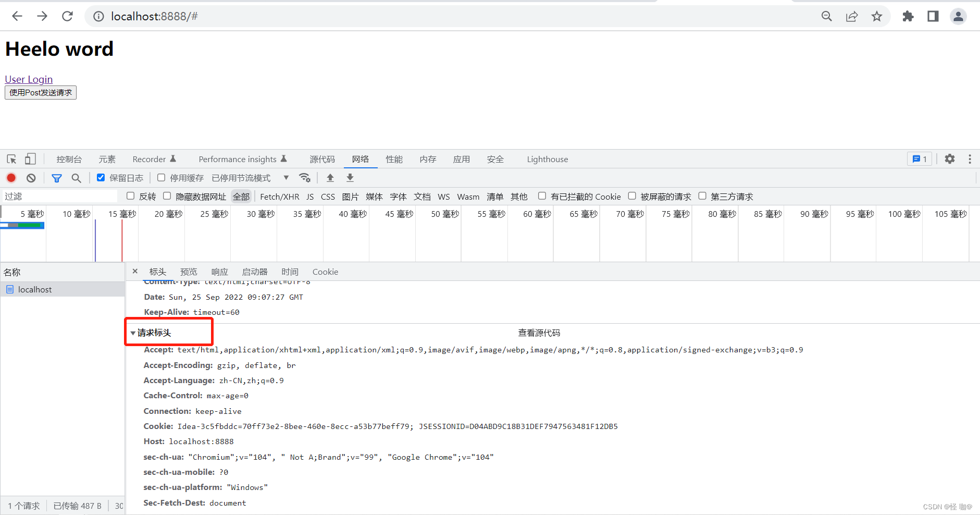Click the 使用Post发送请求 button
The height and width of the screenshot is (515, 980).
[41, 92]
